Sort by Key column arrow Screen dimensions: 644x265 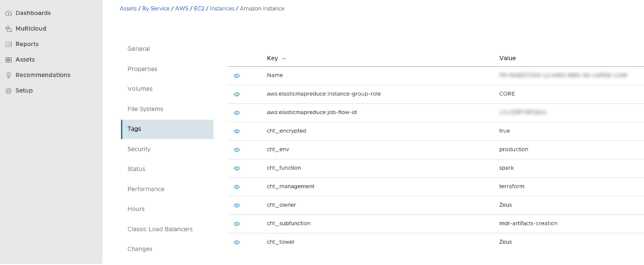pyautogui.click(x=284, y=58)
